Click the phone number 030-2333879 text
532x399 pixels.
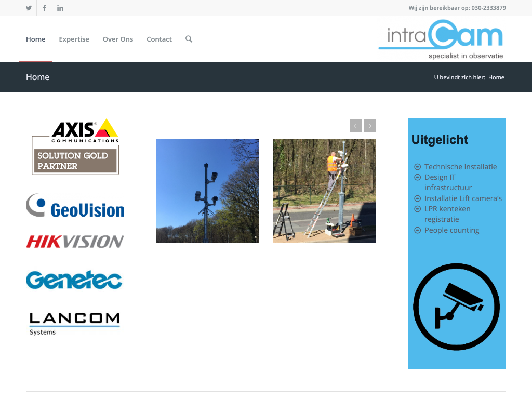(488, 8)
